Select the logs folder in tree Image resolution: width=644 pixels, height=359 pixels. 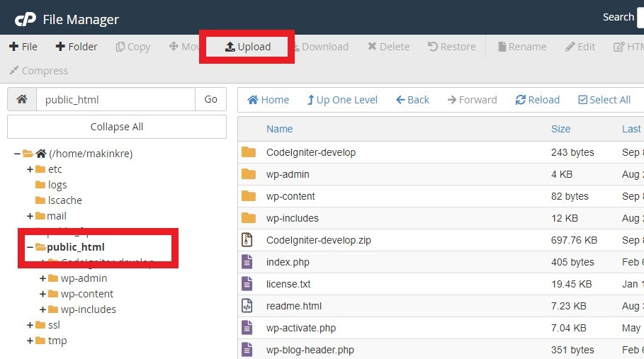[57, 185]
